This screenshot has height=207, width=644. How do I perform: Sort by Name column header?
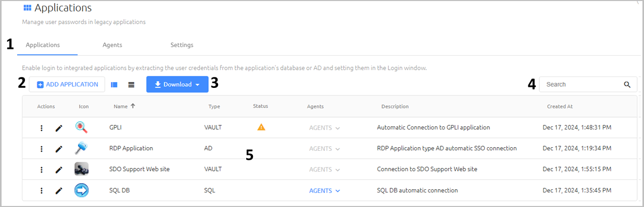click(x=120, y=107)
